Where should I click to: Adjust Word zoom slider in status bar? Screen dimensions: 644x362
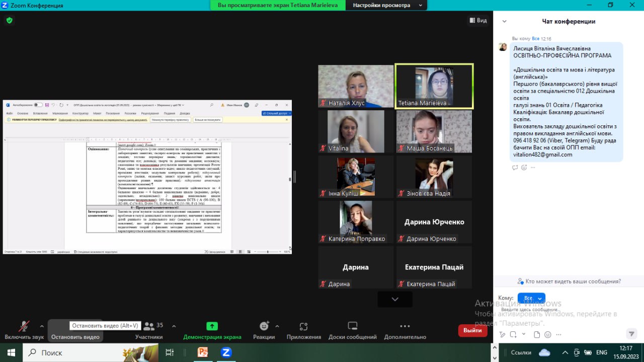pyautogui.click(x=267, y=251)
